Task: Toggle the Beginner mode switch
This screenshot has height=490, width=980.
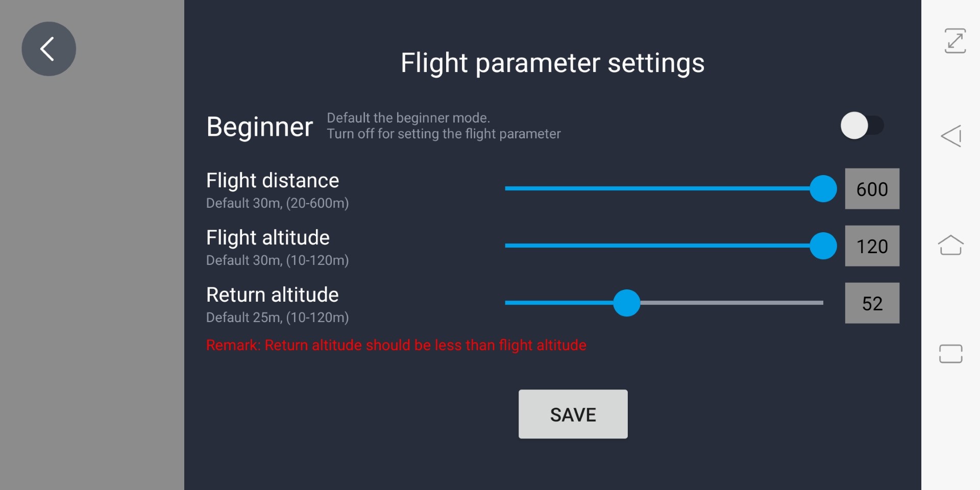Action: point(862,126)
